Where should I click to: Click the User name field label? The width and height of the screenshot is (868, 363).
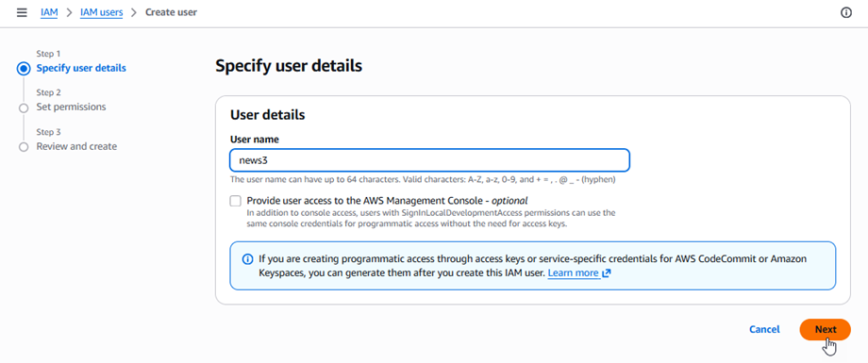(x=254, y=140)
